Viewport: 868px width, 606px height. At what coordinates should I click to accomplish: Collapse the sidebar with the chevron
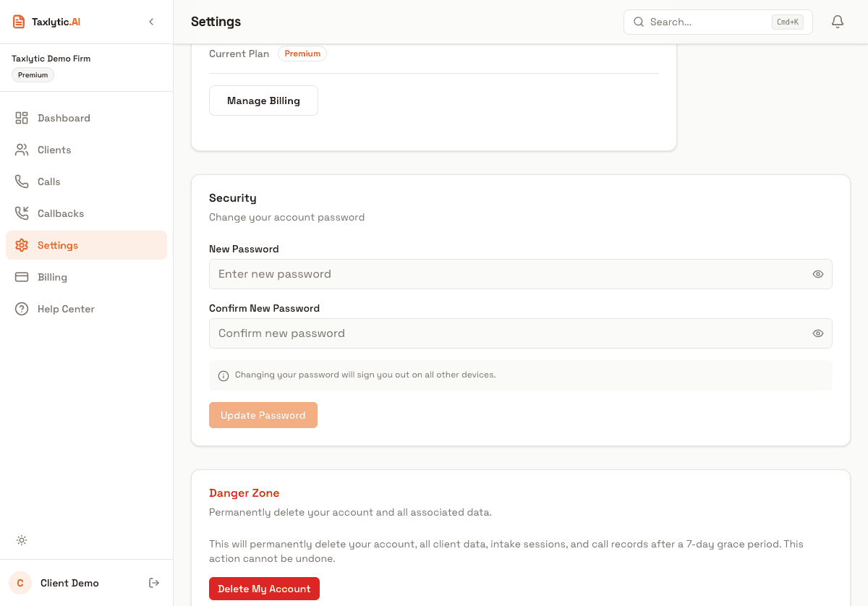tap(151, 22)
